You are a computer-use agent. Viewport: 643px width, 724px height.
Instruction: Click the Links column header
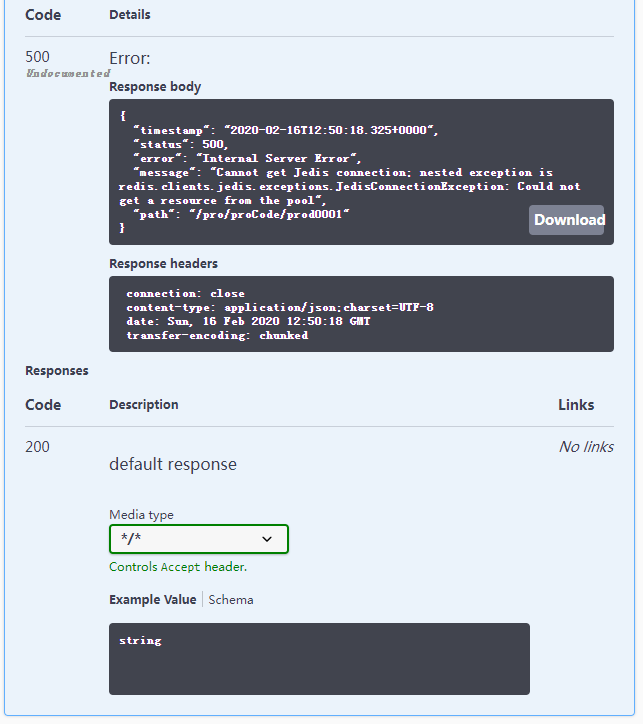[576, 405]
